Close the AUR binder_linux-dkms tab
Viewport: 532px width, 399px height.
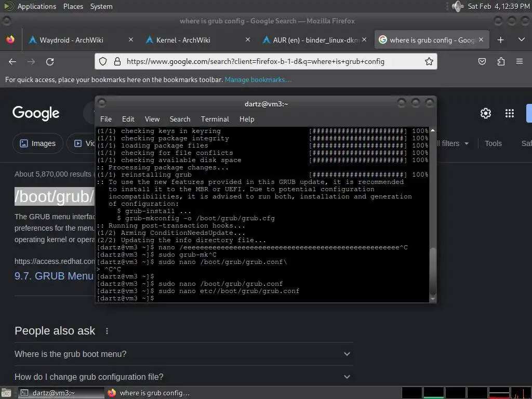tap(364, 39)
